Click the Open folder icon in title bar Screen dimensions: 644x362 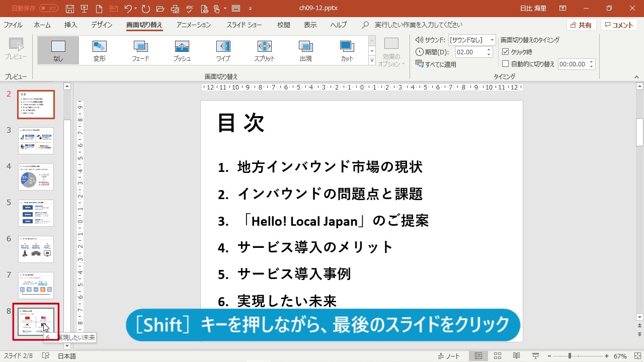160,9
